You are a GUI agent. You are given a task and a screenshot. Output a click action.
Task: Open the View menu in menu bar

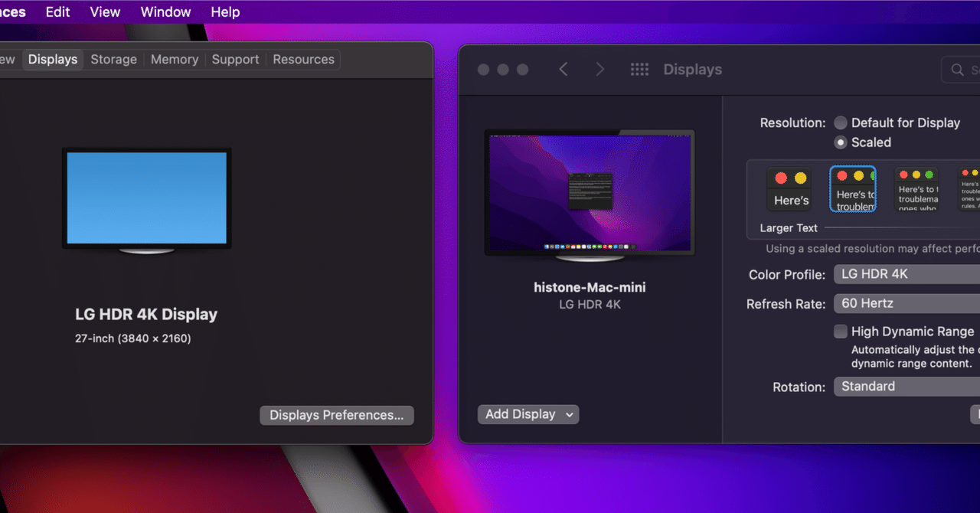pyautogui.click(x=105, y=12)
